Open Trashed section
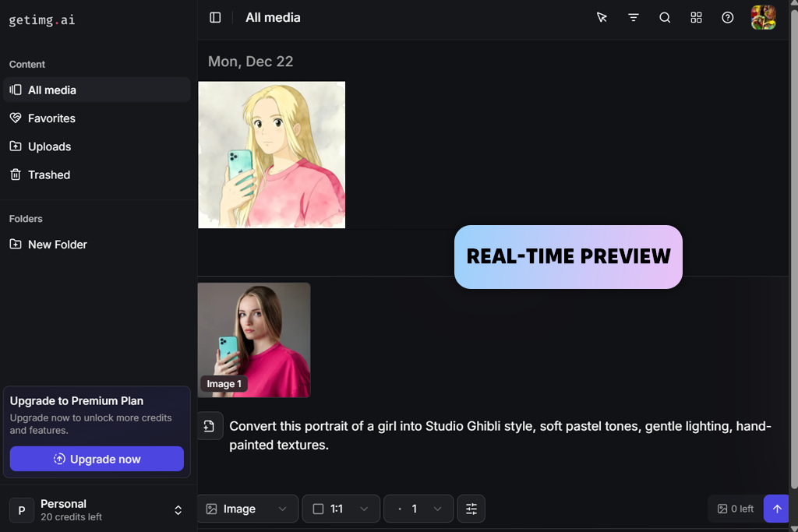This screenshot has height=532, width=798. coord(97,175)
